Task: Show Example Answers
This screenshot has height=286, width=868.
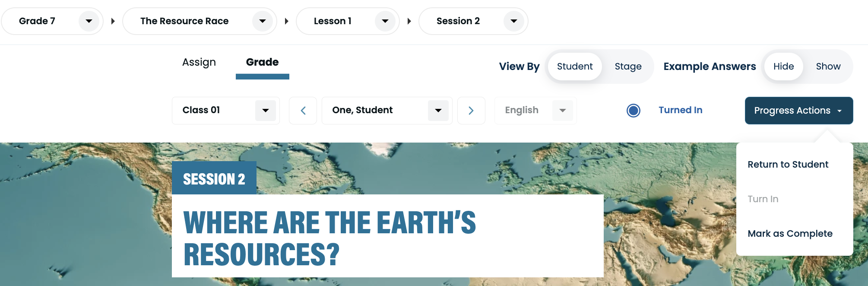Action: tap(828, 67)
